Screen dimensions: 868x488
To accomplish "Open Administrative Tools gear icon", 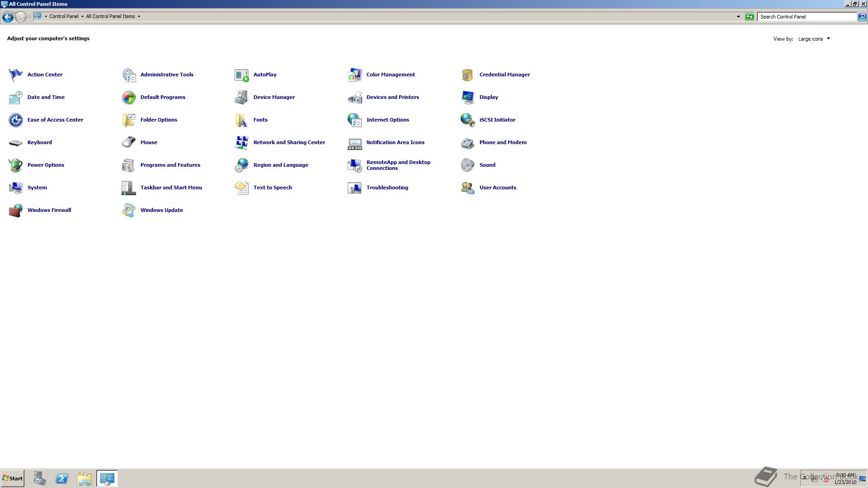I will (129, 75).
